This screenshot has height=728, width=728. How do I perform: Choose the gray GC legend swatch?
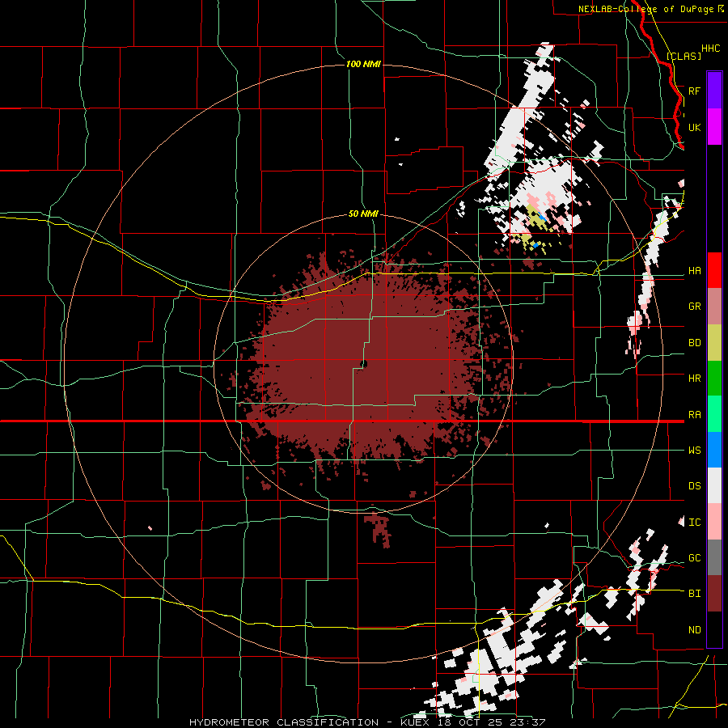point(714,557)
